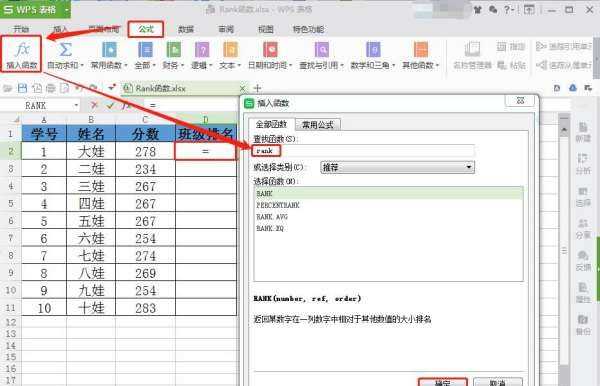
Task: Switch to the Insert (插入) ribbon tab
Action: (x=61, y=29)
